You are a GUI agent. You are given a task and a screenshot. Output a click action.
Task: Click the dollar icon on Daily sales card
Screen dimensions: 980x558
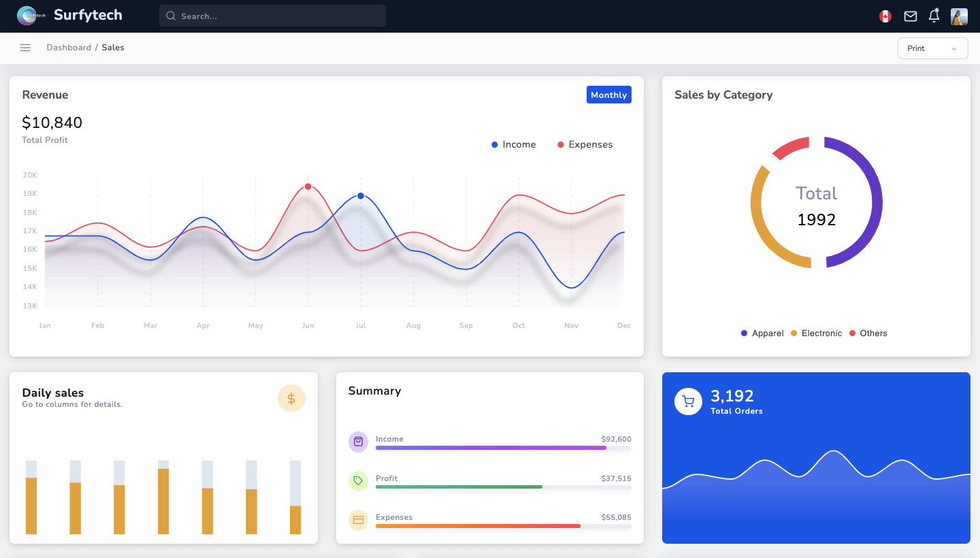291,398
